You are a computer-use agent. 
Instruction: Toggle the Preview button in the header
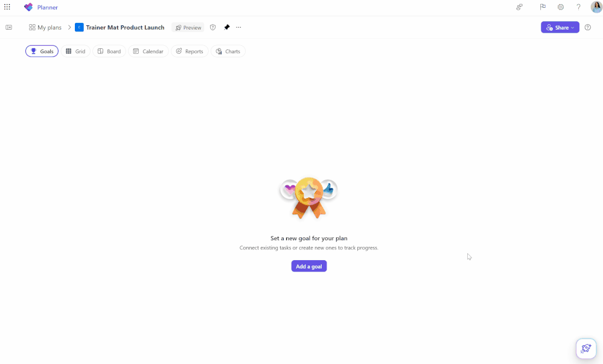tap(188, 27)
